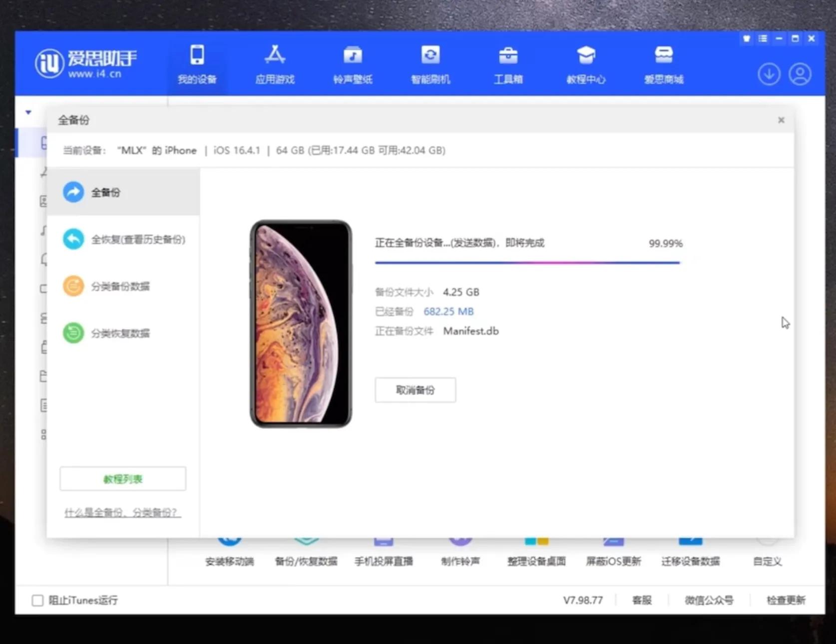Select the 铃声壁纸 ringtone wallpaper icon

pos(353,65)
